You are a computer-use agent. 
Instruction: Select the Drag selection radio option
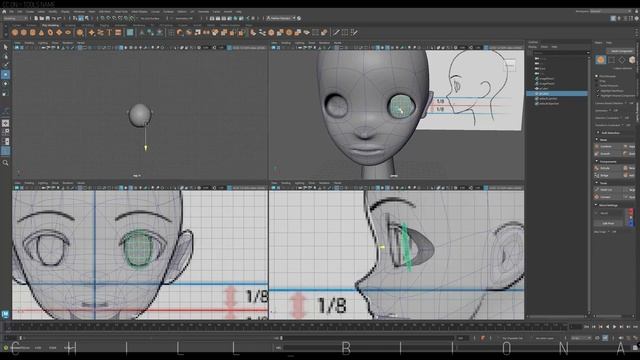tap(597, 81)
